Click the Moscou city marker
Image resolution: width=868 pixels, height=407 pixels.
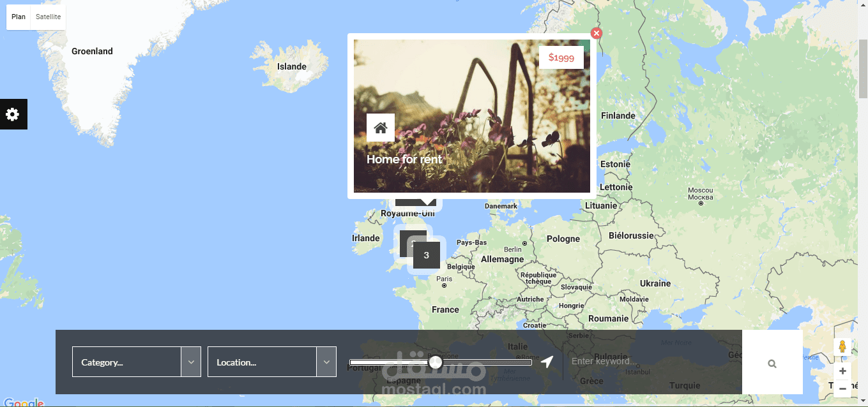(701, 203)
